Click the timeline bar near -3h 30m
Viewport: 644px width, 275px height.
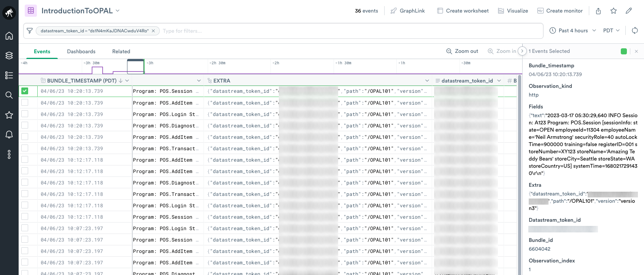point(97,70)
